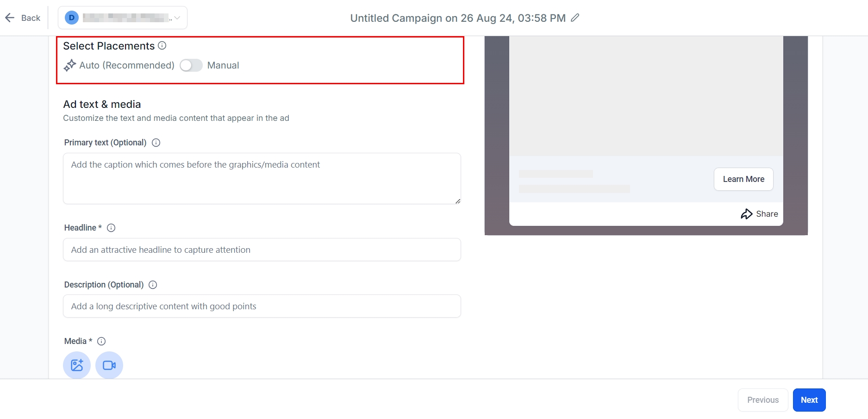Click into the Headline input field

(262, 250)
